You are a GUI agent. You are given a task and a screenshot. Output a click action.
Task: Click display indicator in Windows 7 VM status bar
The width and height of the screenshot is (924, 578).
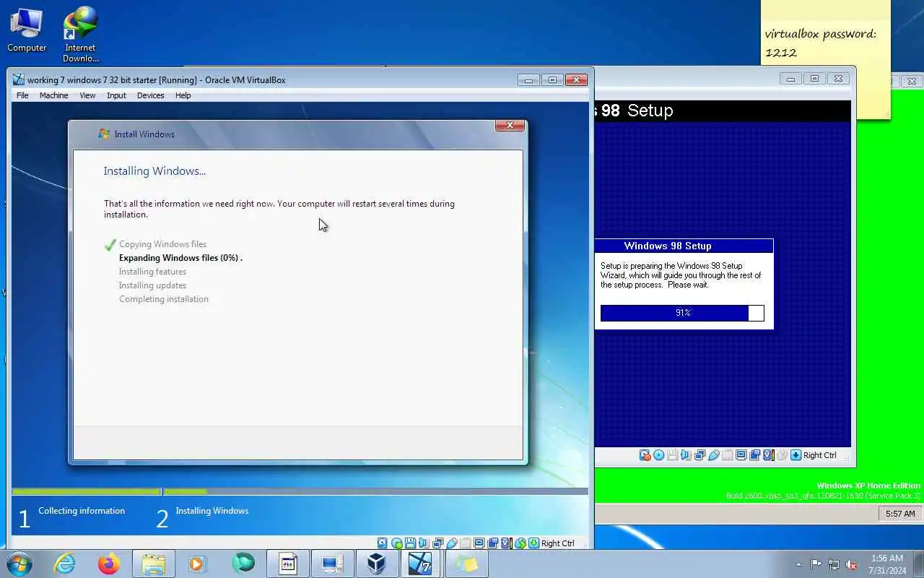coord(479,543)
